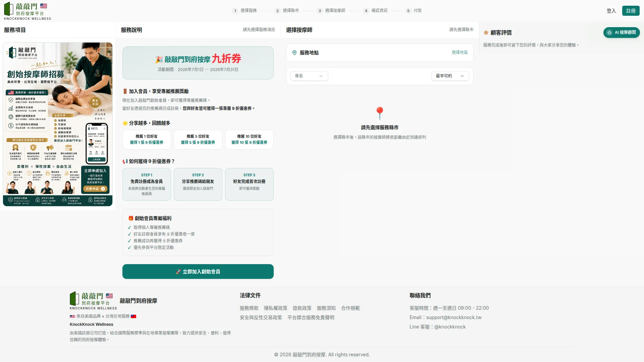Image resolution: width=644 pixels, height=362 pixels.
Task: Click the 九折券 coupon banner
Action: [198, 63]
